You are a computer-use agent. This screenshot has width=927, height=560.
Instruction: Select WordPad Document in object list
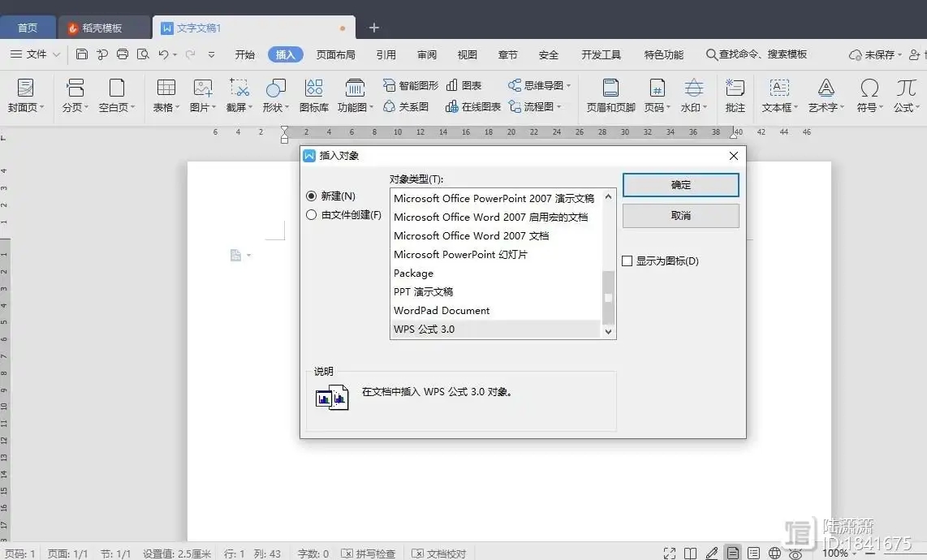(495, 311)
